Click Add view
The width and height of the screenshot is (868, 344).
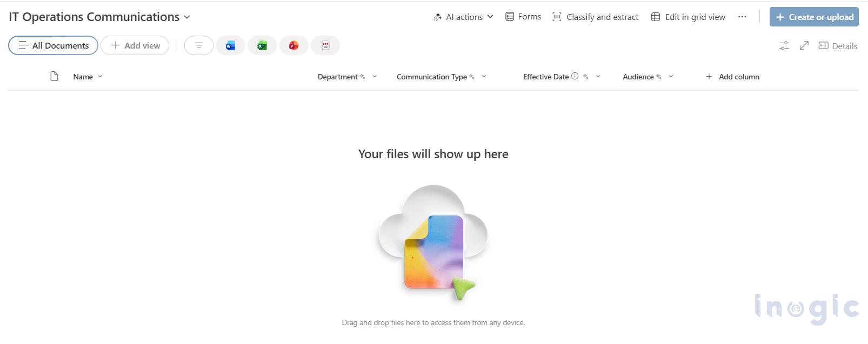[x=135, y=46]
